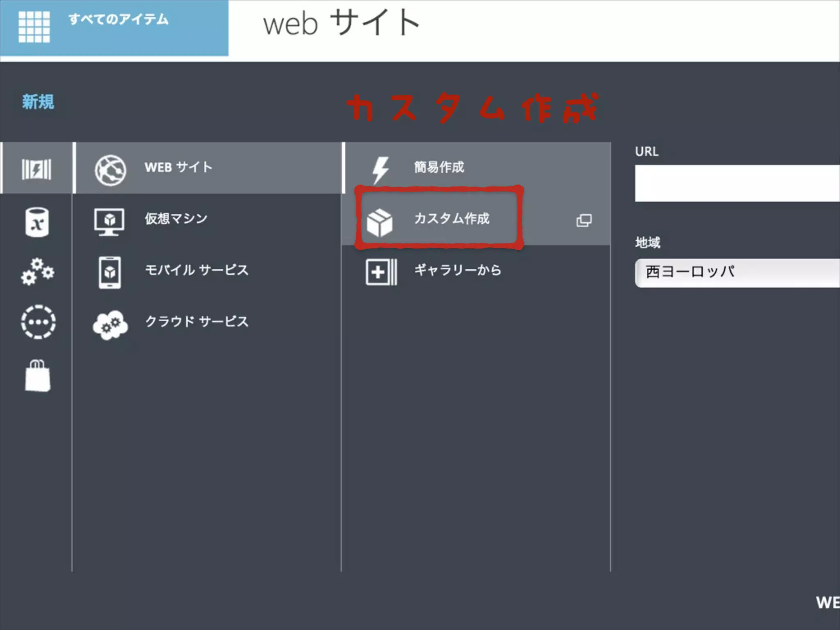
Task: Click the モバイル サービス phone icon
Action: click(110, 272)
